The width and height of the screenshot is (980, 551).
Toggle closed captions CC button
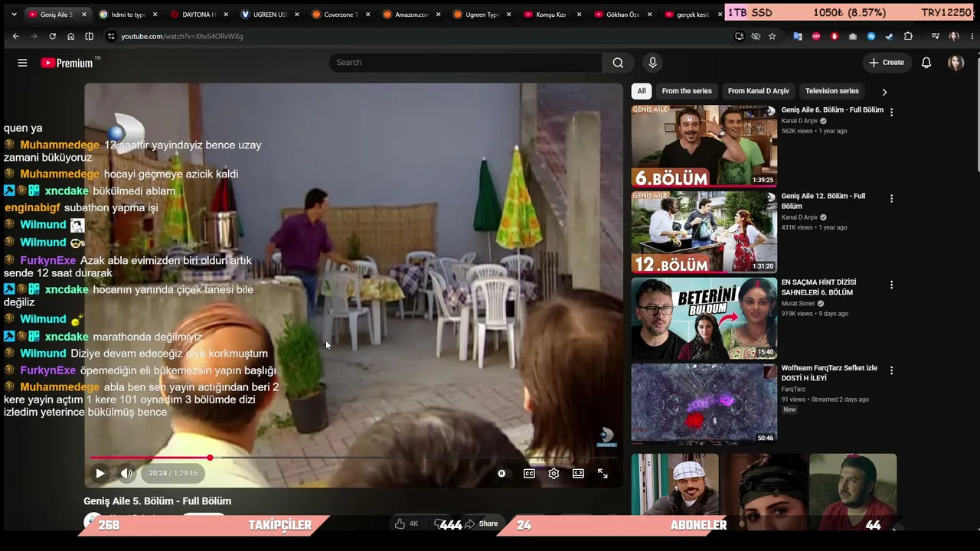[529, 474]
